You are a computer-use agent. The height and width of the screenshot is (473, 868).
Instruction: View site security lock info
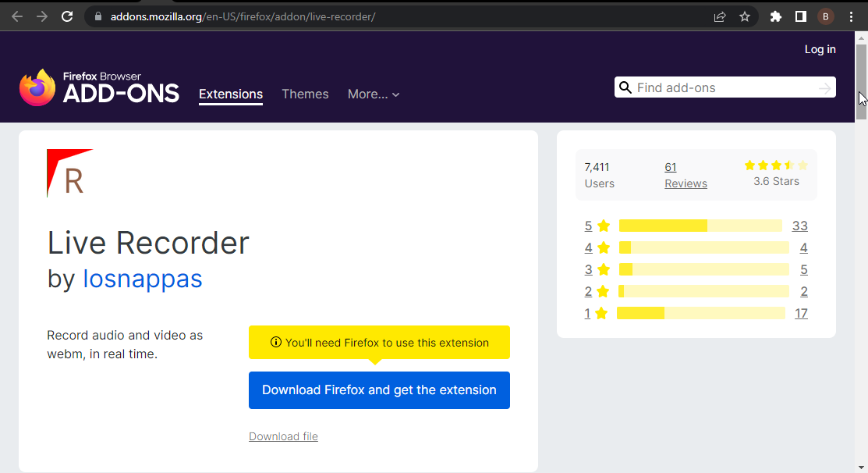[98, 16]
